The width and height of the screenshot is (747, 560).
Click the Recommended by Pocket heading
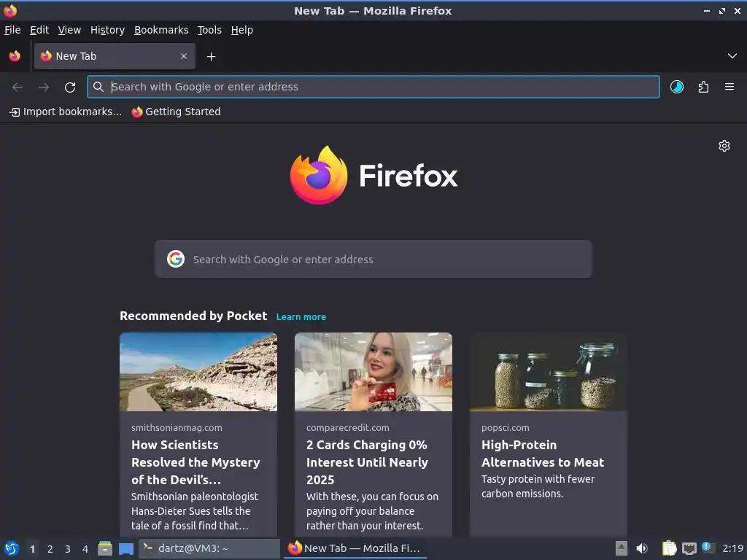tap(193, 316)
